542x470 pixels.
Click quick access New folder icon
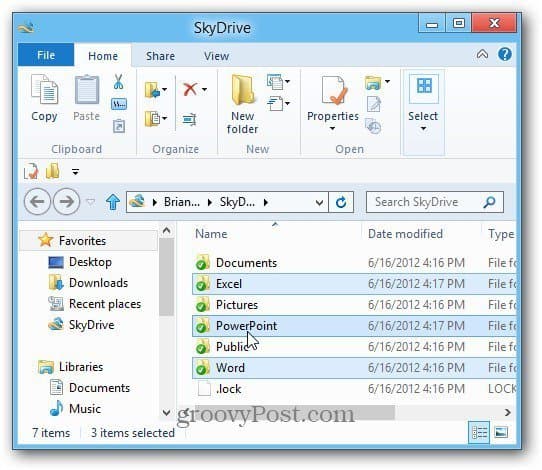click(53, 171)
